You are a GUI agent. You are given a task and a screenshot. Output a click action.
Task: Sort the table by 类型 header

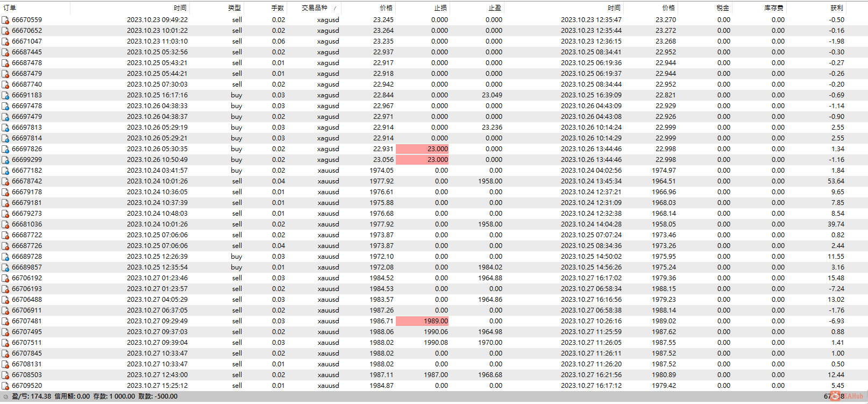(234, 8)
